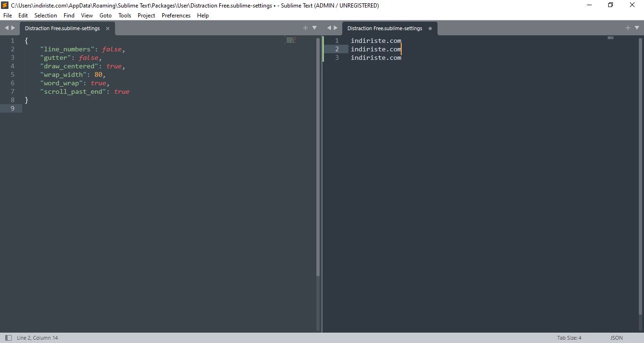This screenshot has width=644, height=343.
Task: Click the "scroll_past_end" key
Action: pyautogui.click(x=73, y=92)
